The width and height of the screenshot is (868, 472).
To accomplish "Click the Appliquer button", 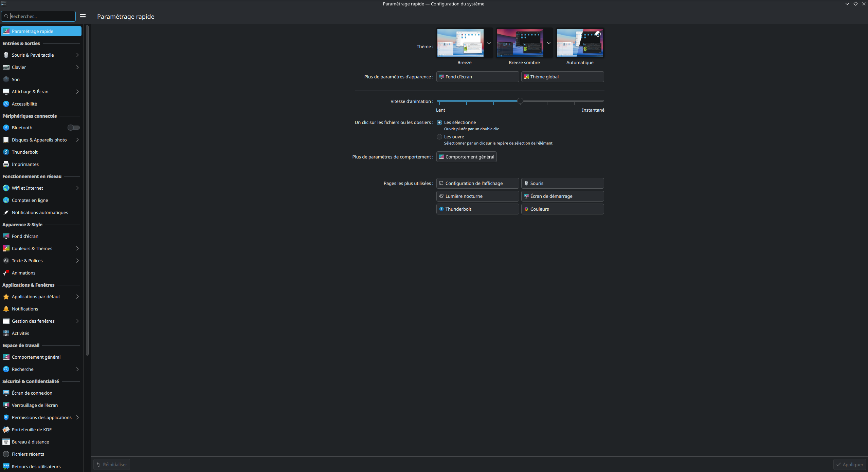I will [850, 465].
